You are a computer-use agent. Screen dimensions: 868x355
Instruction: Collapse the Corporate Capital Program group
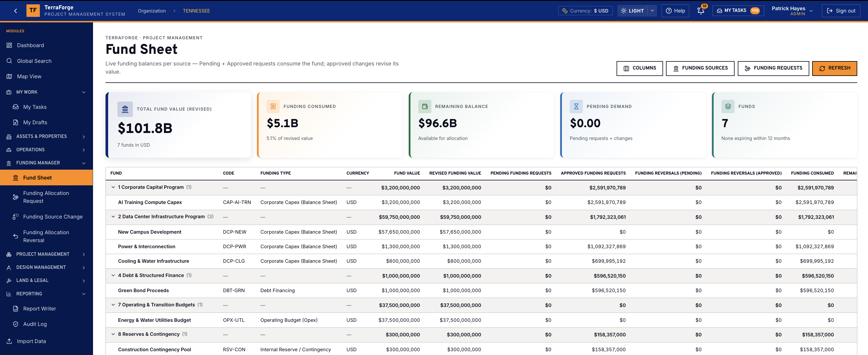click(113, 187)
